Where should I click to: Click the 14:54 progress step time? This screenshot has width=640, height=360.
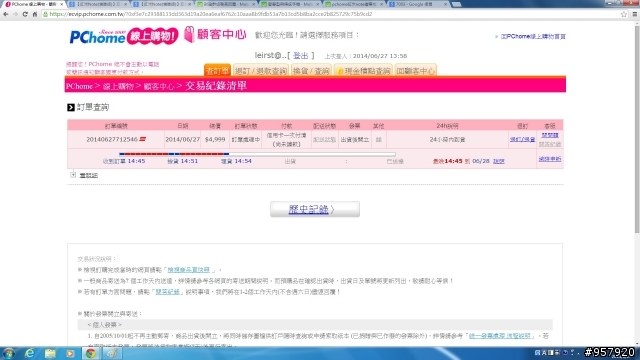click(242, 161)
